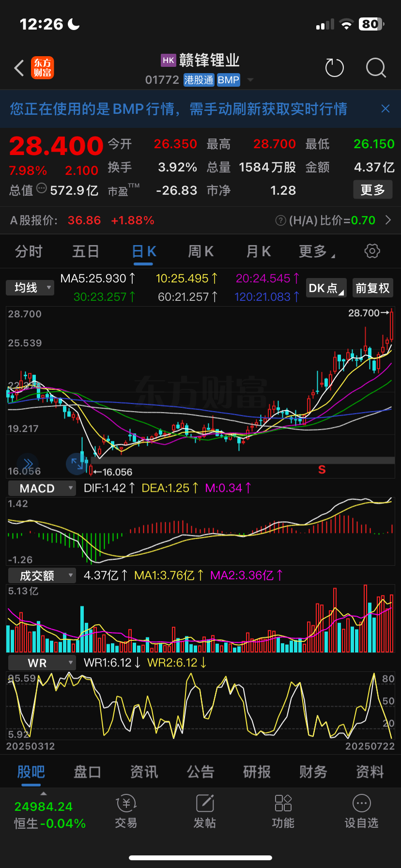Expand the stock title dropdown arrow

tap(250, 80)
